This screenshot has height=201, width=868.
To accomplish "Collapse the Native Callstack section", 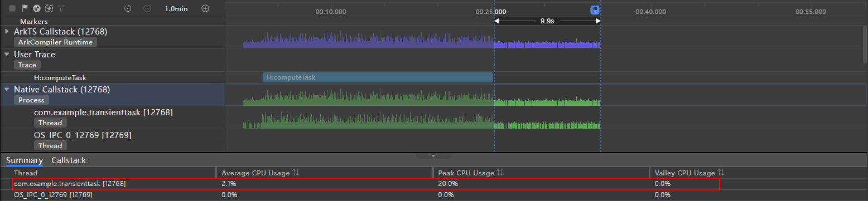I will click(7, 89).
